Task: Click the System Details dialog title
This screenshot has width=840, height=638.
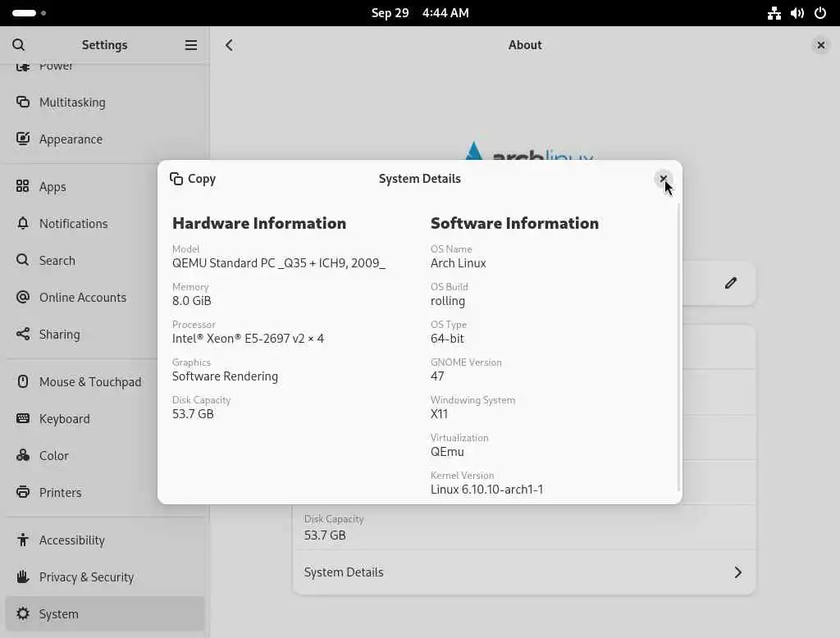Action: tap(420, 179)
